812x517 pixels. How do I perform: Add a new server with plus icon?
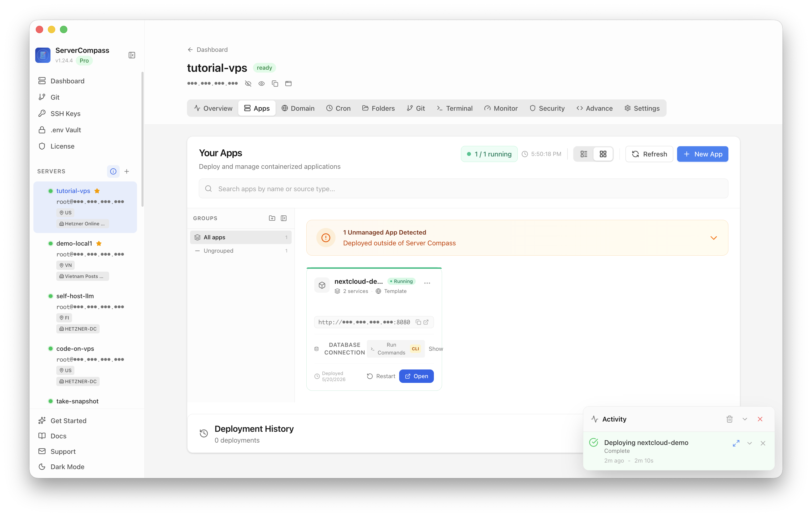tap(127, 171)
